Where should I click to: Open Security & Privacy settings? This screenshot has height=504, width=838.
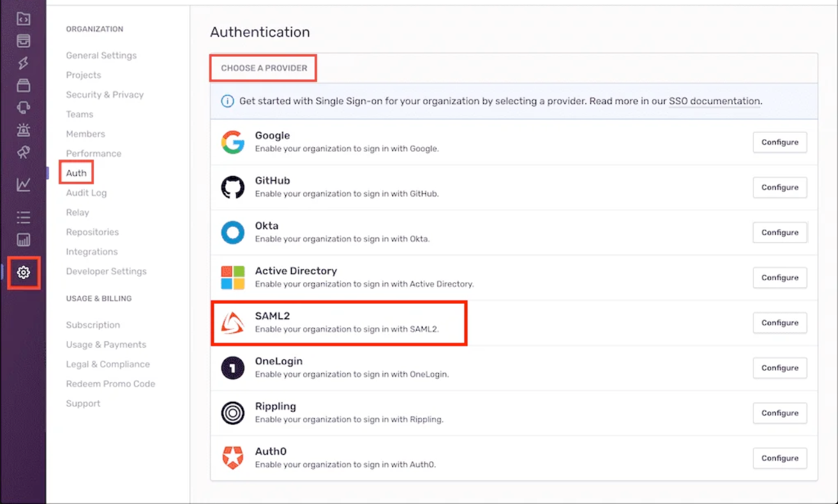[x=105, y=94]
